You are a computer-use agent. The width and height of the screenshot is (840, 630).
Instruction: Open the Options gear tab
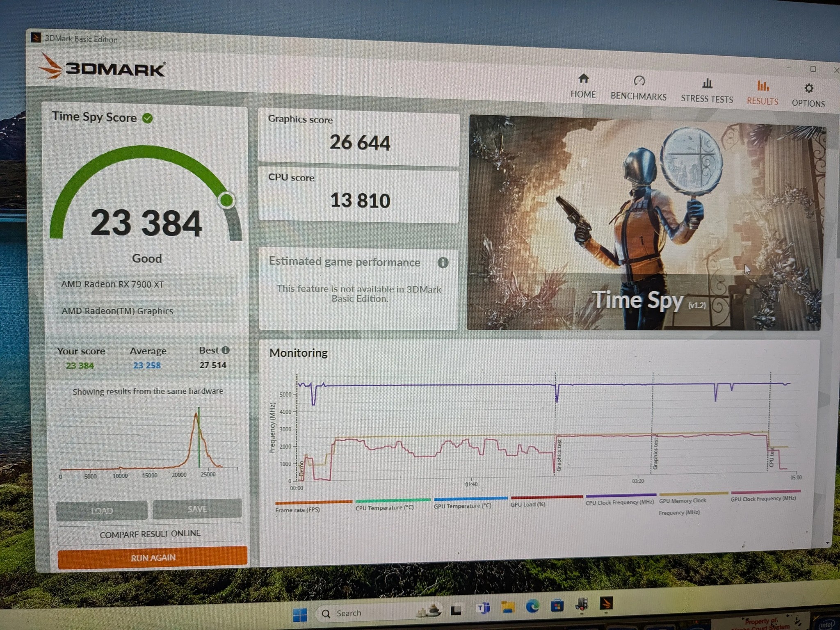[808, 95]
